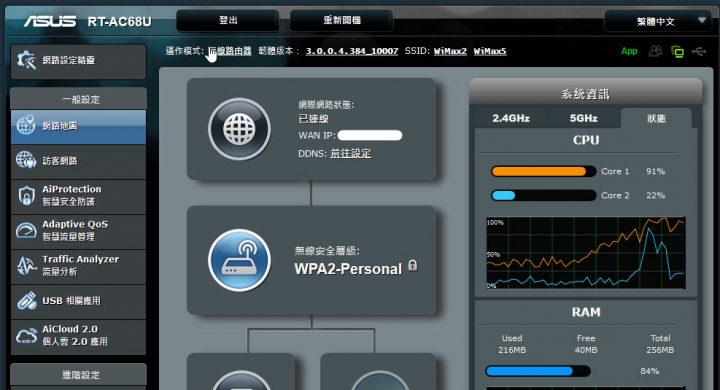
Task: Click the CPU section heading
Action: 586,140
